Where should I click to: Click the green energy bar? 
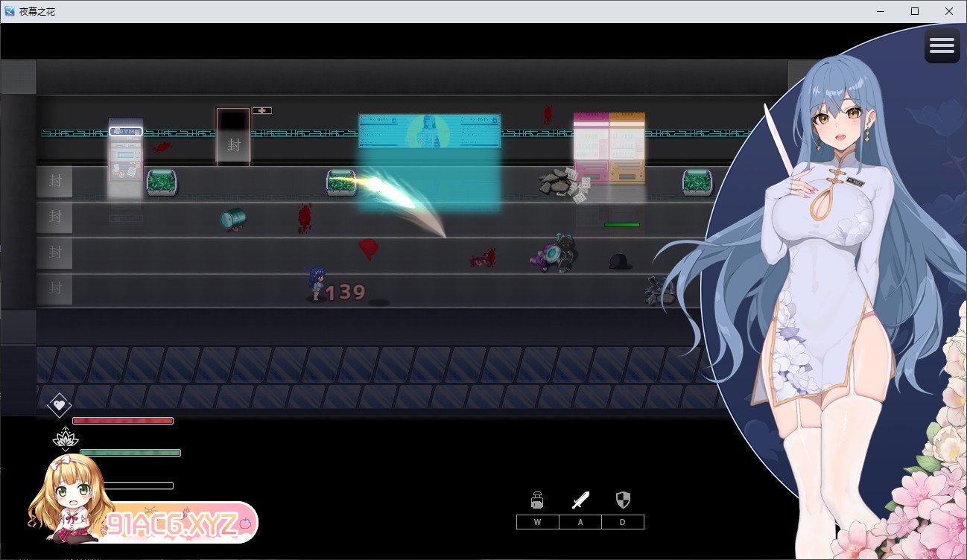click(x=130, y=453)
